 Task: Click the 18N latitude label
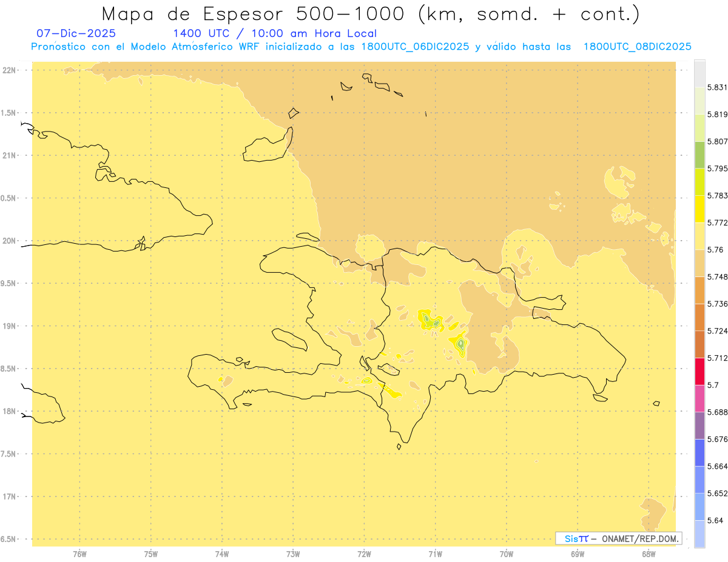pyautogui.click(x=8, y=412)
